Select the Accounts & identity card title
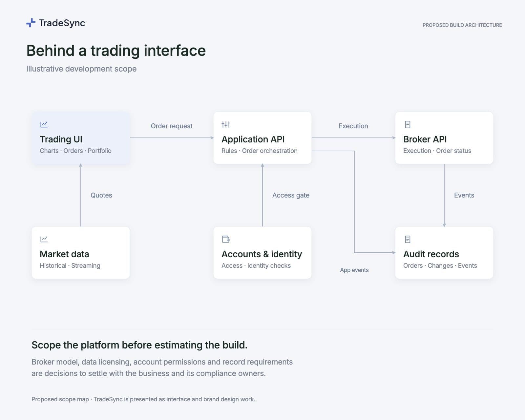The height and width of the screenshot is (420, 525). tap(262, 254)
